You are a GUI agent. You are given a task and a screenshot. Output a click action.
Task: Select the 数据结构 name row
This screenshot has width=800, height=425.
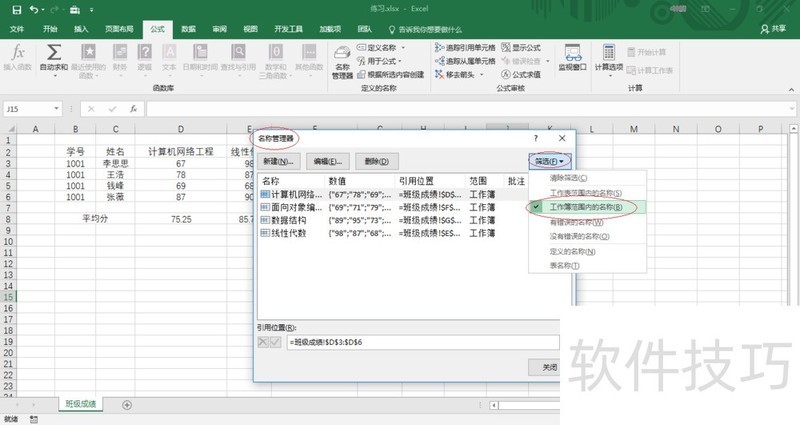pyautogui.click(x=393, y=220)
